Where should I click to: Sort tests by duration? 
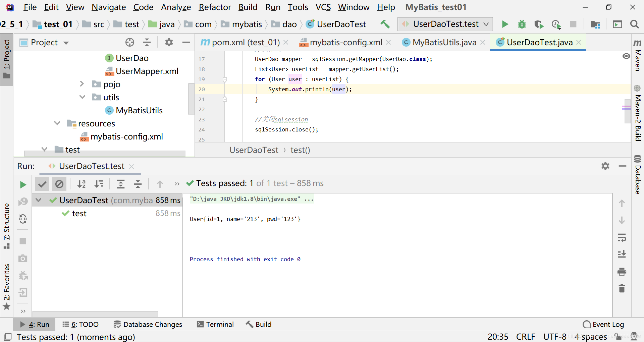tap(99, 184)
